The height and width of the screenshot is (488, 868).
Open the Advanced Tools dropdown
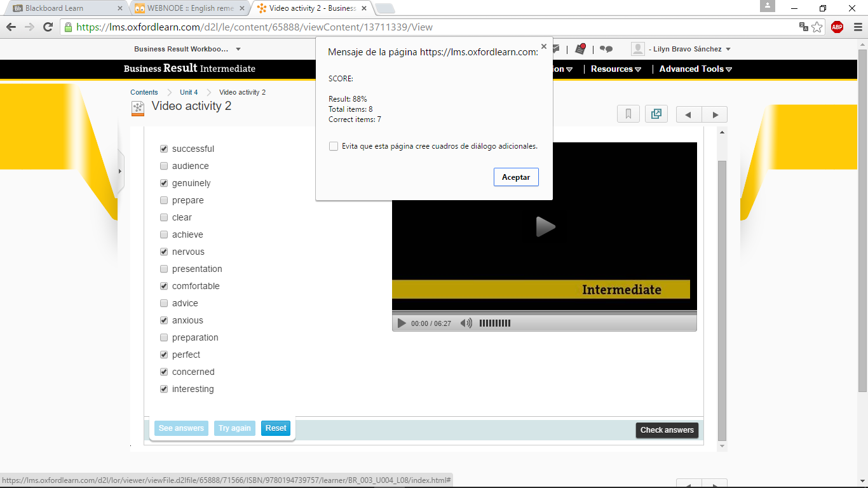click(x=695, y=69)
